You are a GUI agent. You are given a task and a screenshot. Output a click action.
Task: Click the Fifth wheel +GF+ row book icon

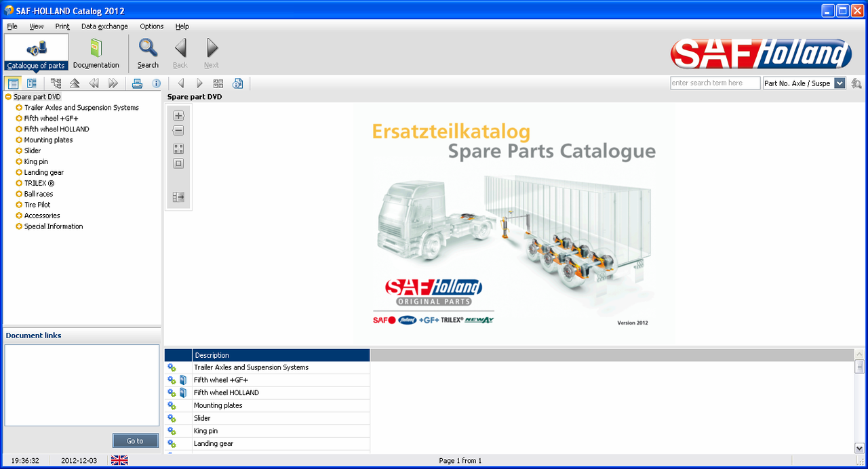click(182, 380)
